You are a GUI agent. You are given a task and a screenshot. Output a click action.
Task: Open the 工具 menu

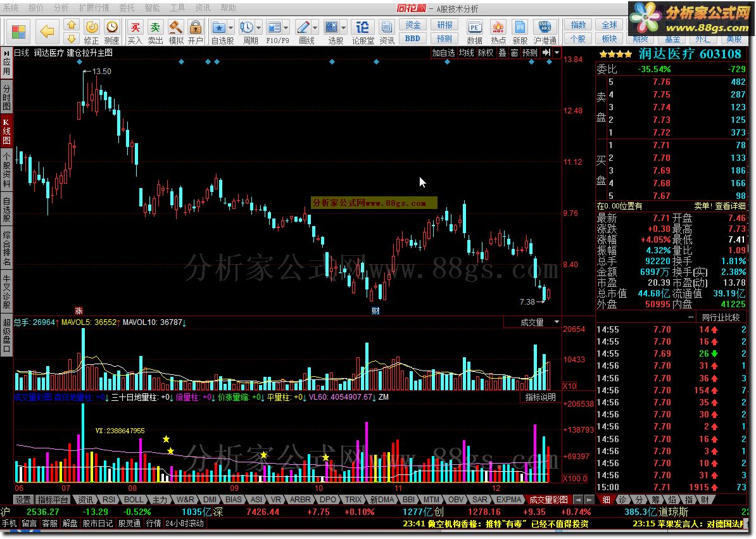pos(177,8)
